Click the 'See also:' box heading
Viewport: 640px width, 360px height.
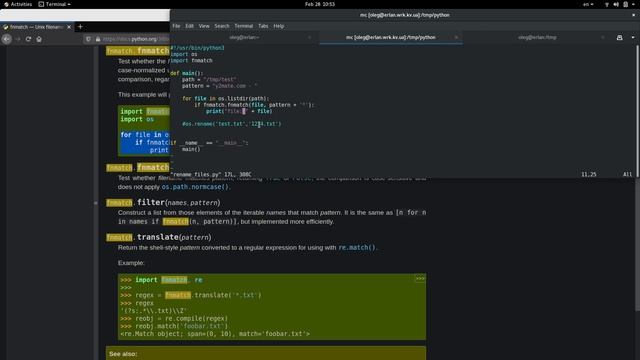(123, 354)
